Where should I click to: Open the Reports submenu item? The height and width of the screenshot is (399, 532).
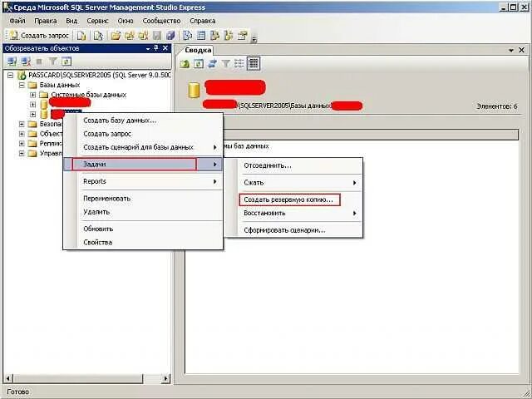coord(144,181)
